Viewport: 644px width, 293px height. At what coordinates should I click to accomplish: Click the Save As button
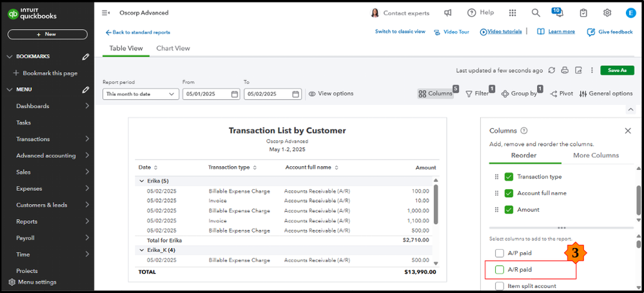point(617,70)
